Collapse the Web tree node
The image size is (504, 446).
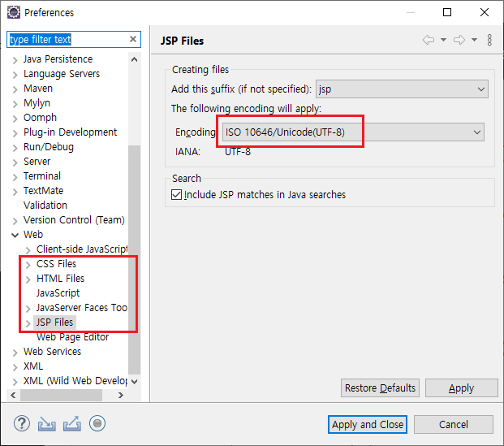15,235
